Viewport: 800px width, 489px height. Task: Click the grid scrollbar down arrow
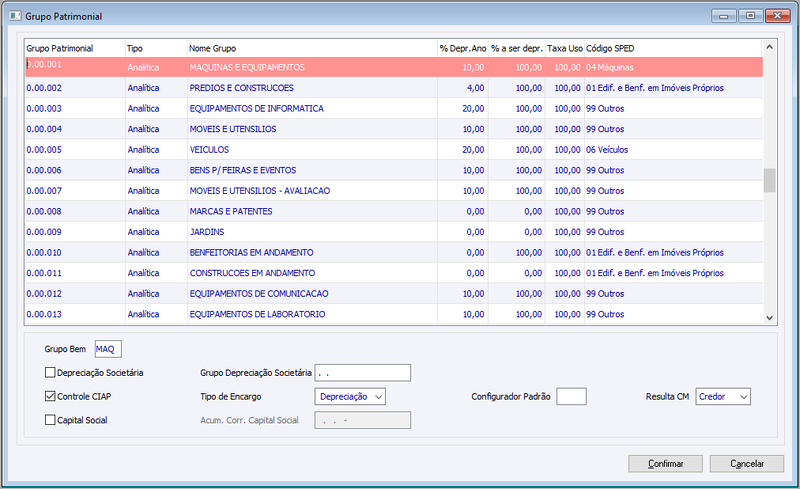coord(769,317)
